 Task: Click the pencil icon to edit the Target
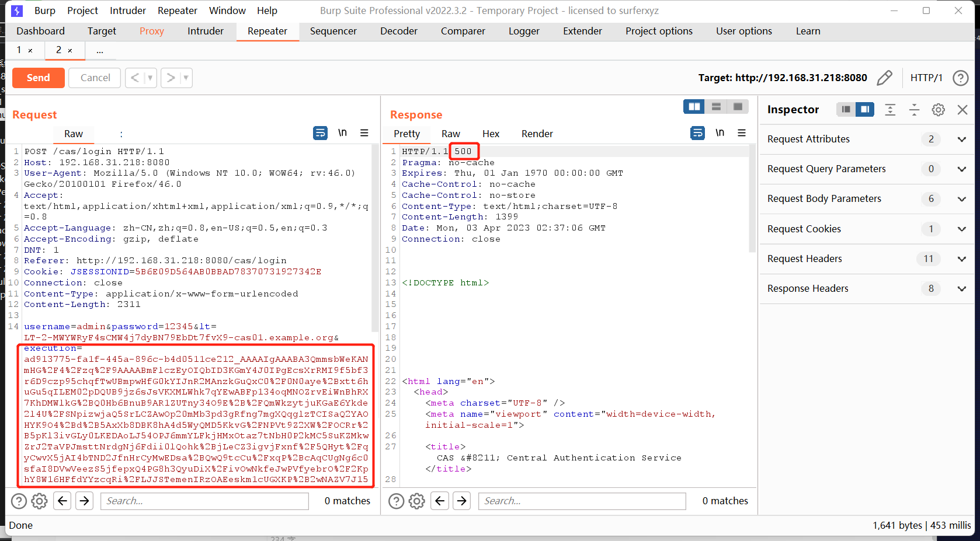point(885,78)
